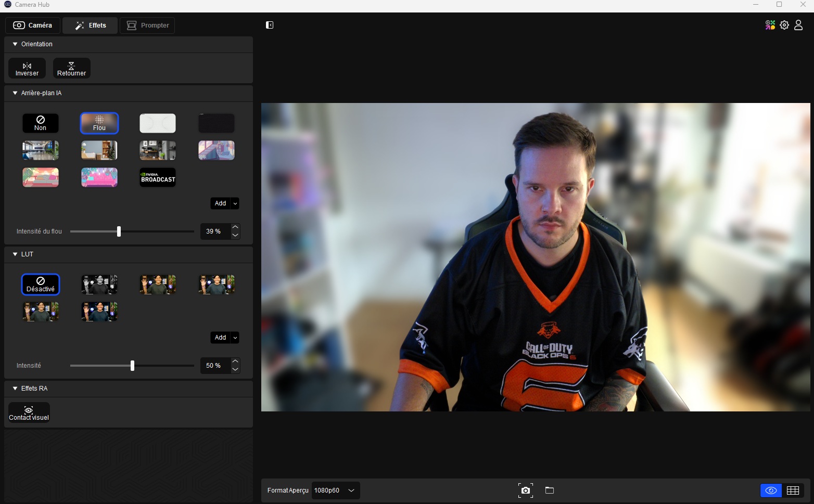Open the user account profile icon
The image size is (814, 504).
click(x=798, y=25)
